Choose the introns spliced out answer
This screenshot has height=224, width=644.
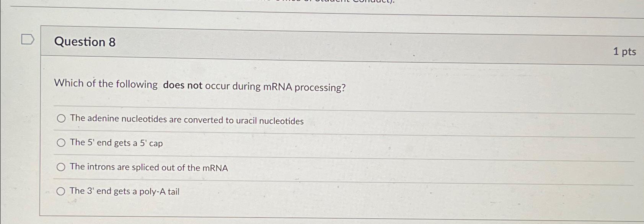pos(61,166)
